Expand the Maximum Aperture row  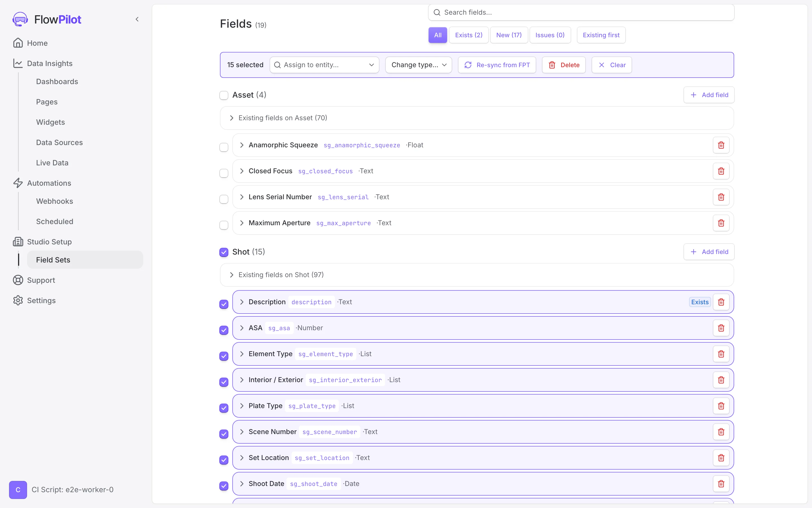pos(242,223)
